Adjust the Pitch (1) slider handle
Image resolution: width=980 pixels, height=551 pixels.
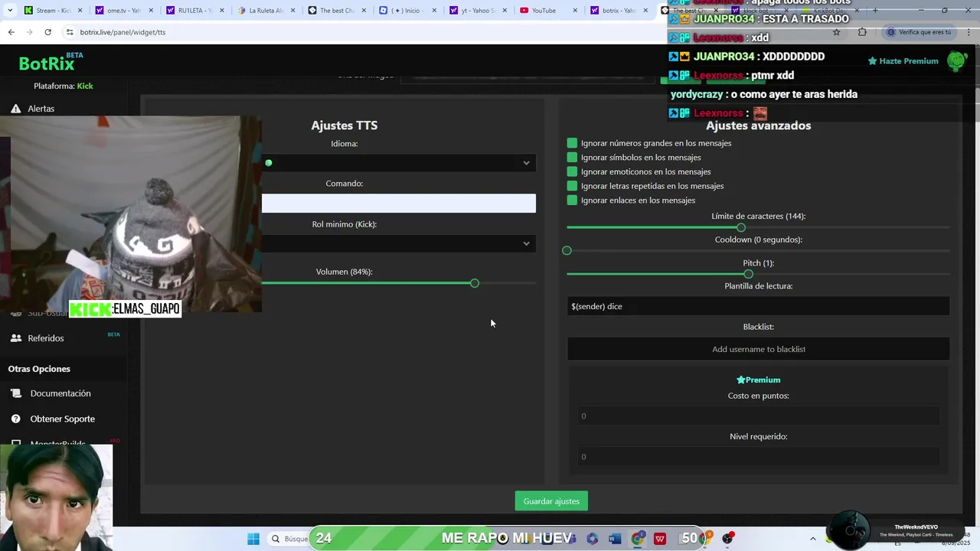coord(748,274)
